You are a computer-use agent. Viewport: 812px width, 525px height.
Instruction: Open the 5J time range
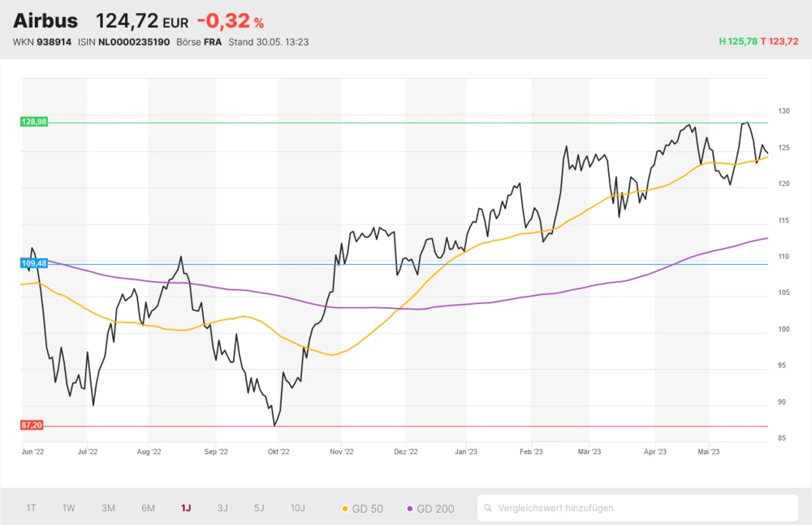(x=259, y=508)
